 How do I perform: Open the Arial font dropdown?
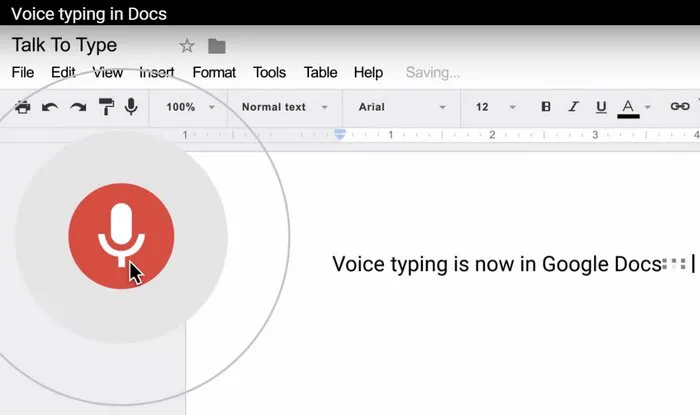402,107
